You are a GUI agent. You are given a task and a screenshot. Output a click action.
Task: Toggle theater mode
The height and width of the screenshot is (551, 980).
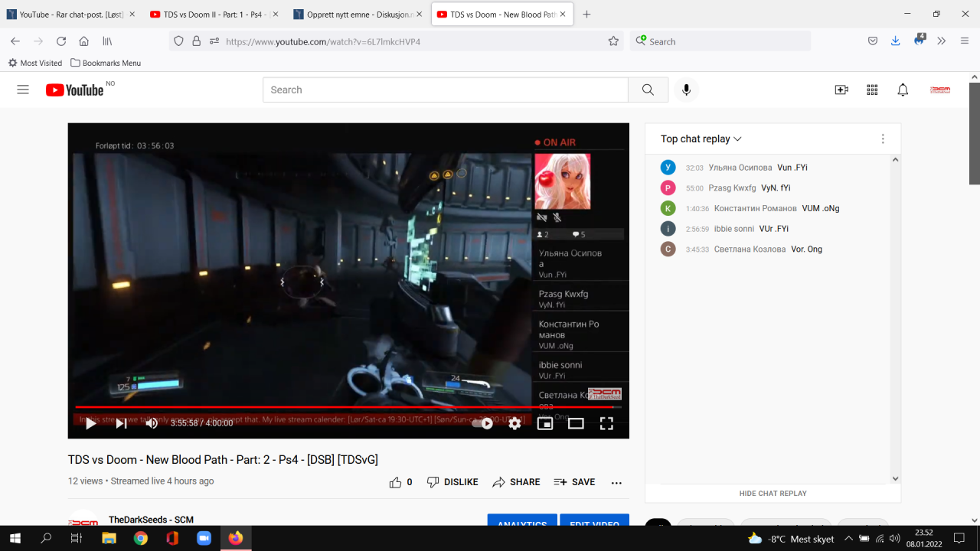[x=576, y=423]
